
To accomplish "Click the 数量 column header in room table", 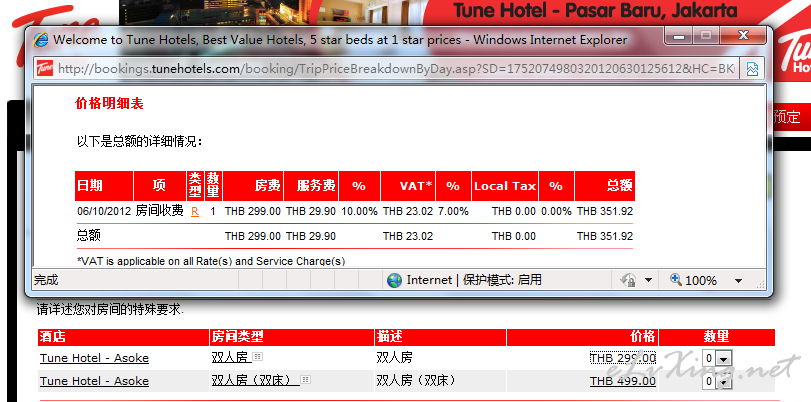I will coord(717,337).
